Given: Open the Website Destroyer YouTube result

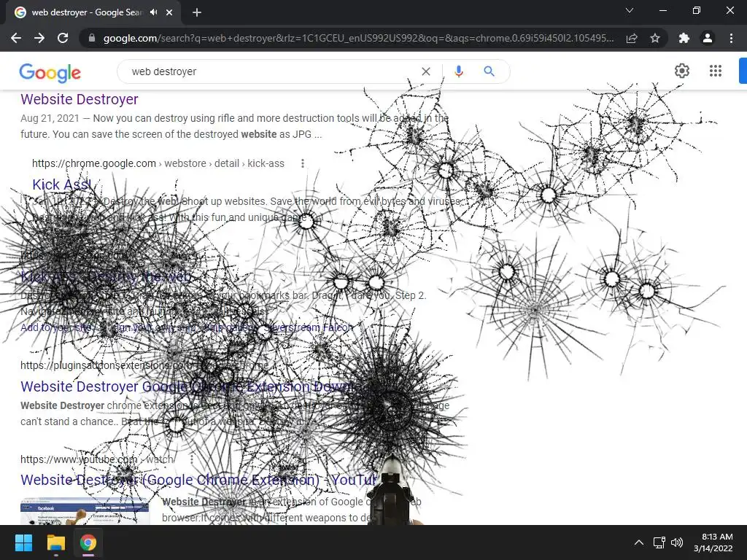Looking at the screenshot, I should pos(199,480).
